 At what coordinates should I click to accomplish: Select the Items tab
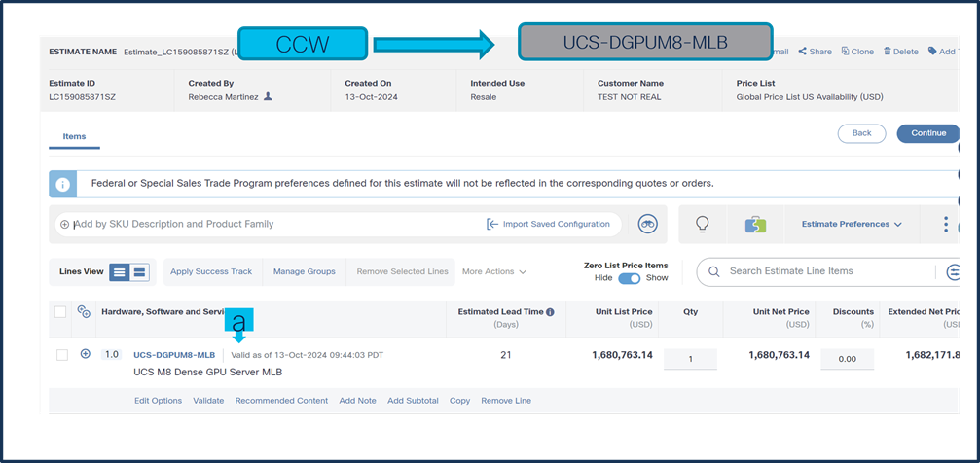[x=74, y=136]
